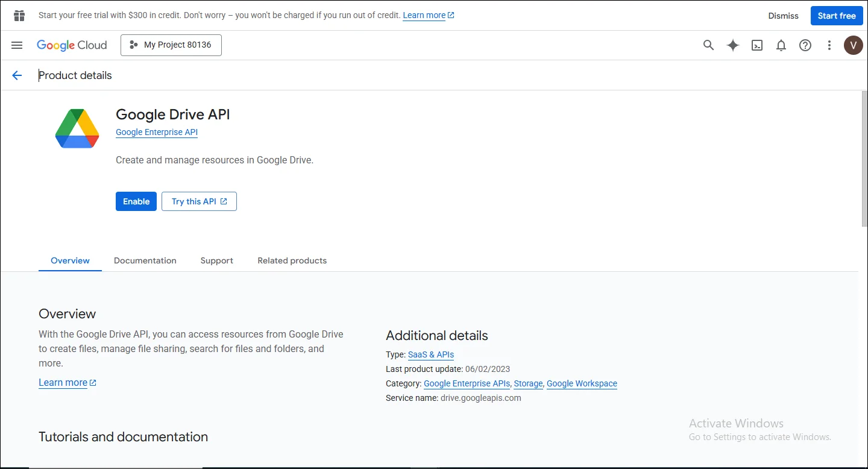Select the Google Drive API title
This screenshot has width=868, height=469.
173,115
